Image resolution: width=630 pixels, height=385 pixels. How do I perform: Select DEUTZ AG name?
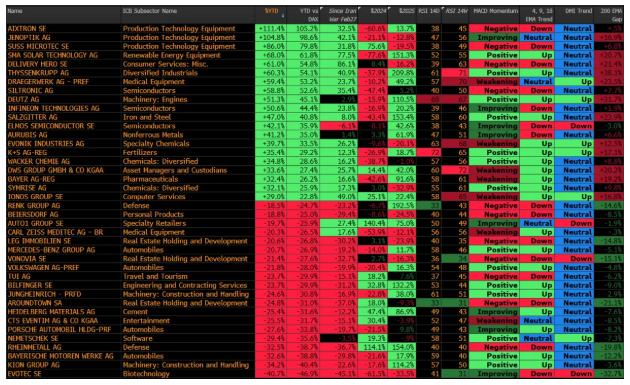[23, 99]
